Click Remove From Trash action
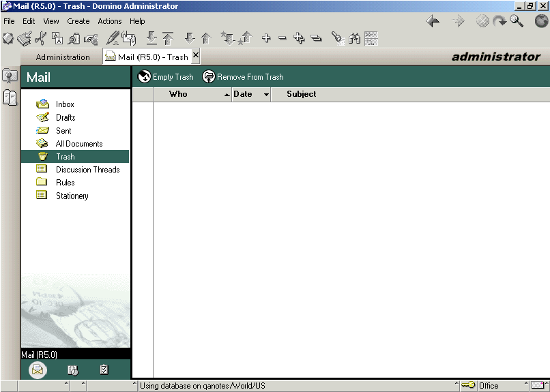Image resolution: width=550 pixels, height=392 pixels. [243, 77]
